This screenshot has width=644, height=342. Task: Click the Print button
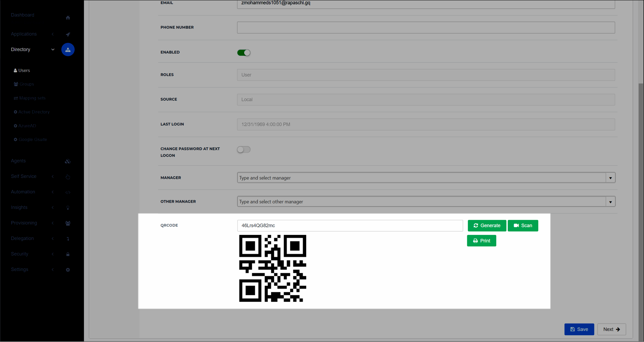[481, 241]
